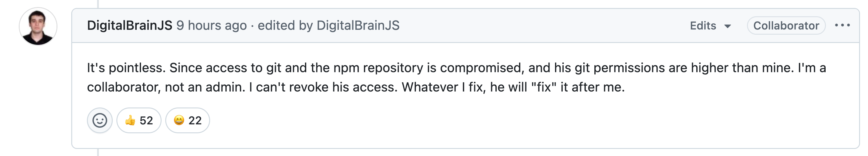Click the DigitalBrainJS author name link
The height and width of the screenshot is (156, 868).
coord(129,25)
